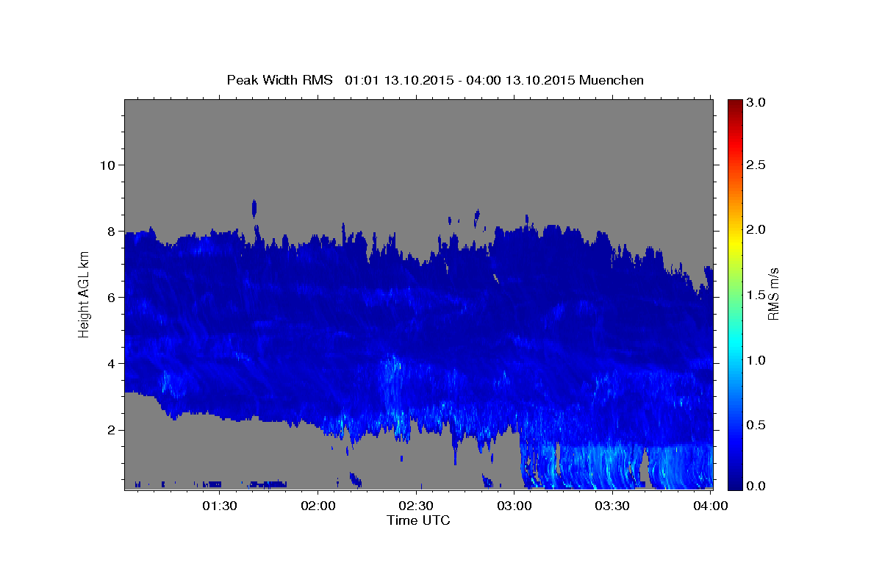Click the colorbar value 1.0

[x=756, y=360]
